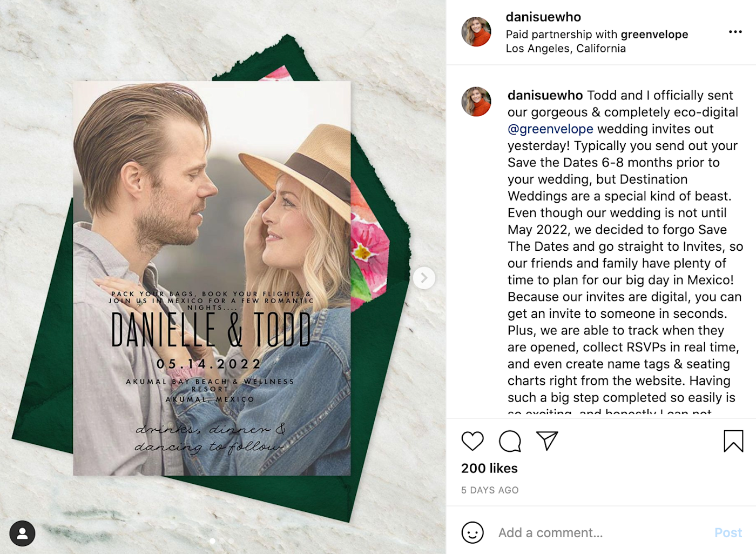Viewport: 756px width, 554px height.
Task: Click danisuewho username in the caption
Action: click(545, 96)
